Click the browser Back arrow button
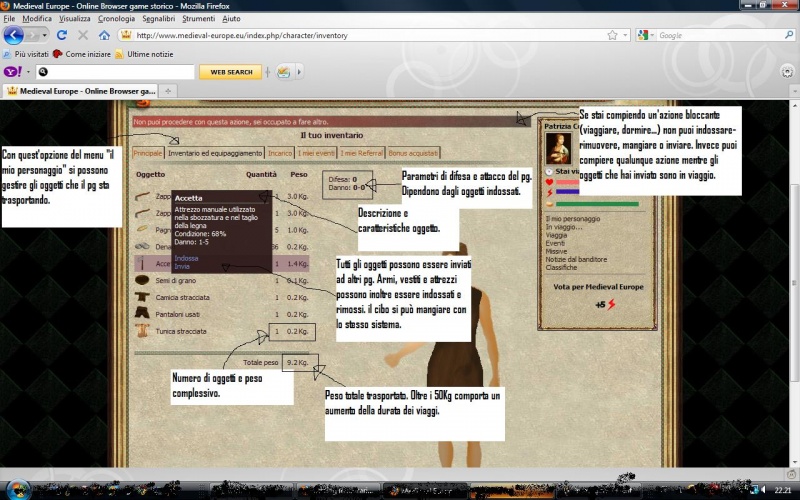This screenshot has width=800, height=500. pyautogui.click(x=14, y=35)
